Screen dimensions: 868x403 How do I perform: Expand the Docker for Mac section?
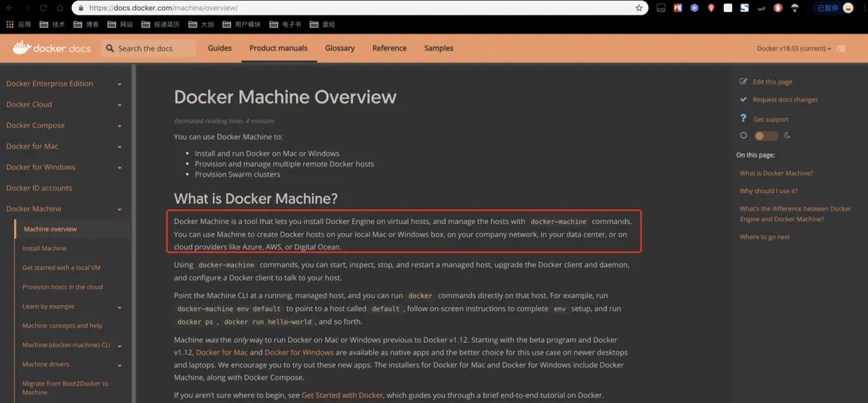click(120, 147)
